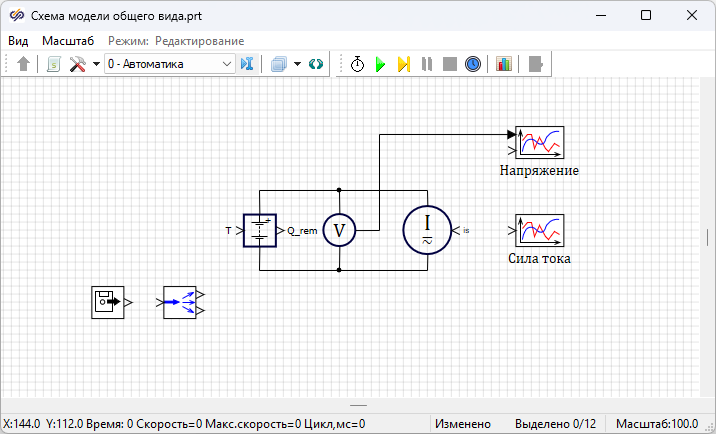Click the blue icon beside the layer combo
The width and height of the screenshot is (716, 434).
click(x=247, y=64)
